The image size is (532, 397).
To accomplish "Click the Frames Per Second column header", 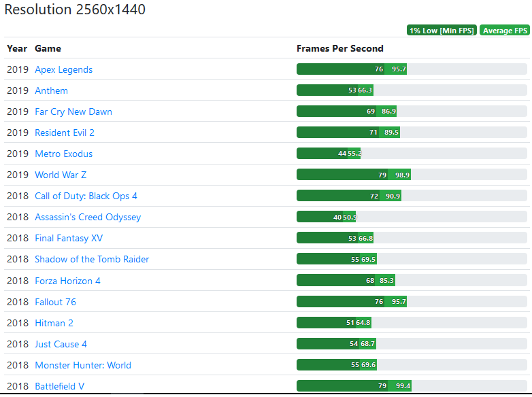I will pos(340,48).
